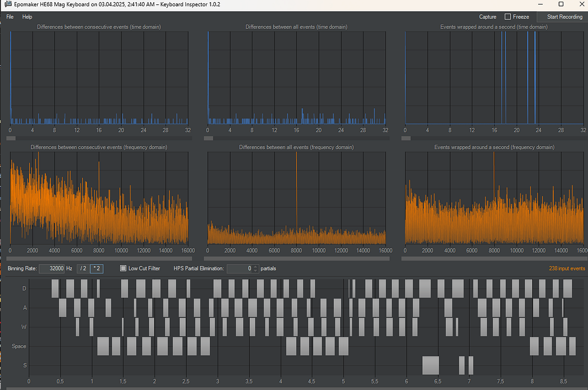Viewport: 588px width, 390px height.
Task: Maximize the Keyboard Inspector window
Action: [561, 4]
